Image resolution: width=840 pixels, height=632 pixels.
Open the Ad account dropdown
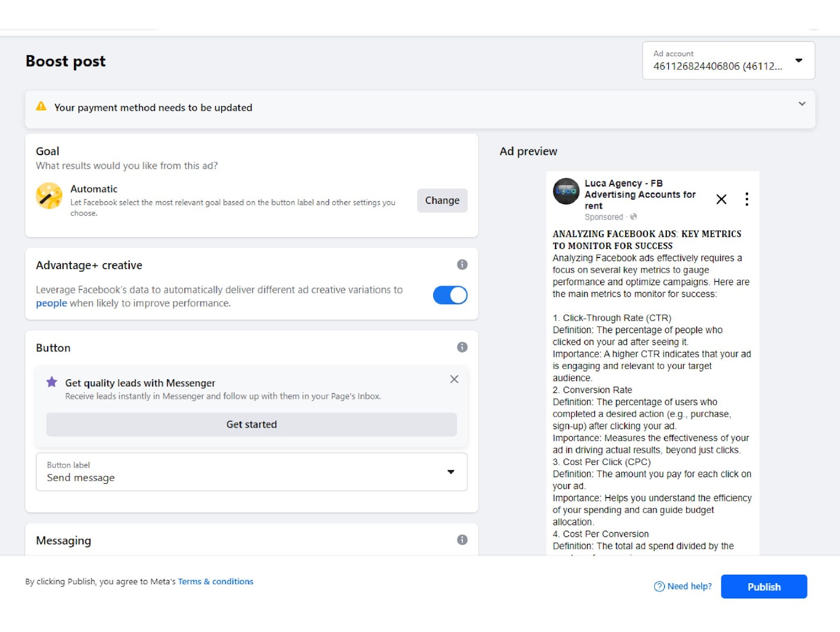click(728, 60)
